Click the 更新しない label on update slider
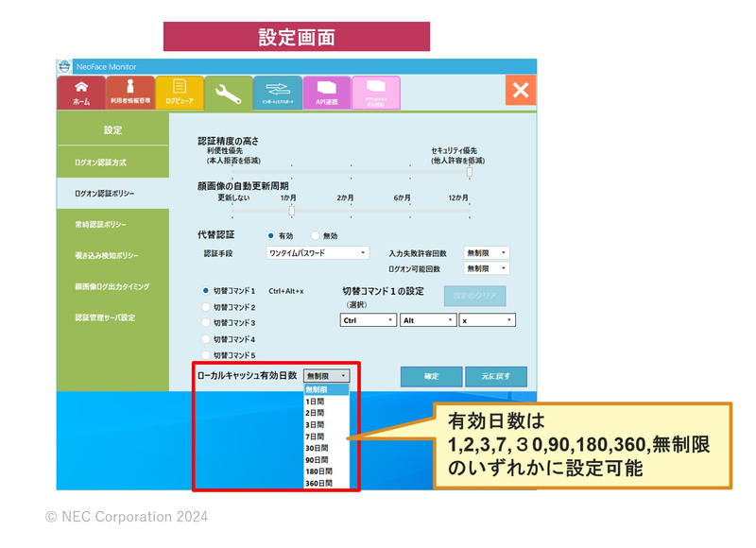The image size is (756, 548). (233, 197)
